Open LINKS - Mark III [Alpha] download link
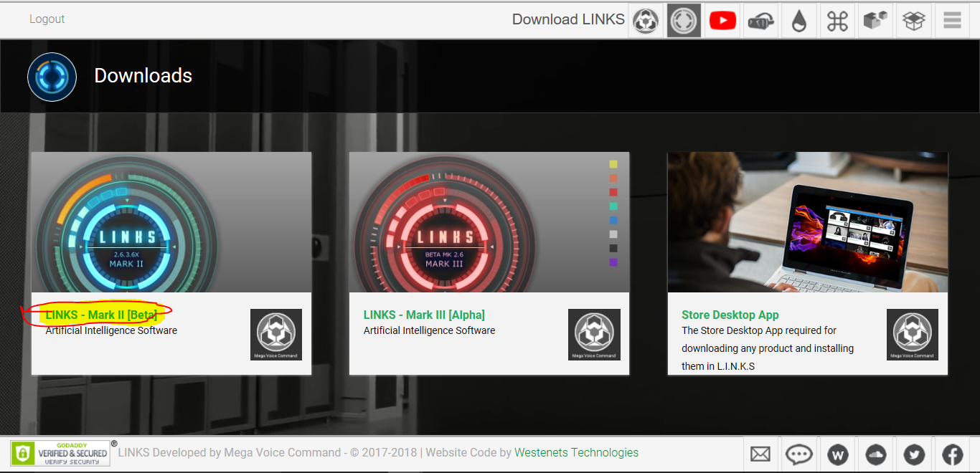Screen dimensions: 980x473 [x=424, y=315]
